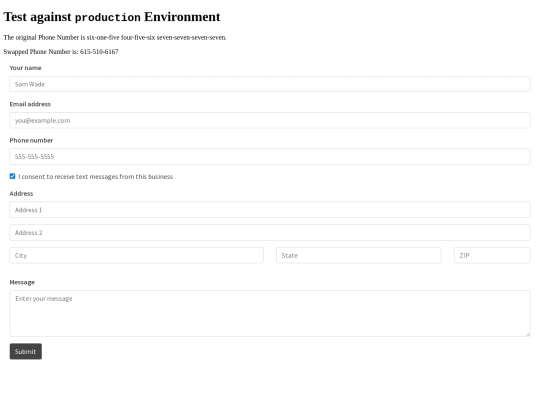This screenshot has width=540, height=405.
Task: Focus the City input field
Action: (136, 255)
